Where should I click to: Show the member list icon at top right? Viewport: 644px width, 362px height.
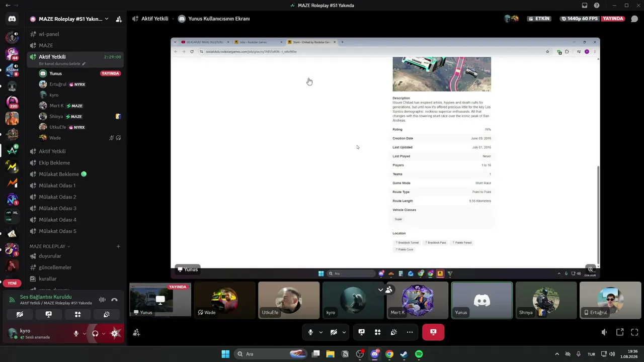pyautogui.click(x=634, y=19)
